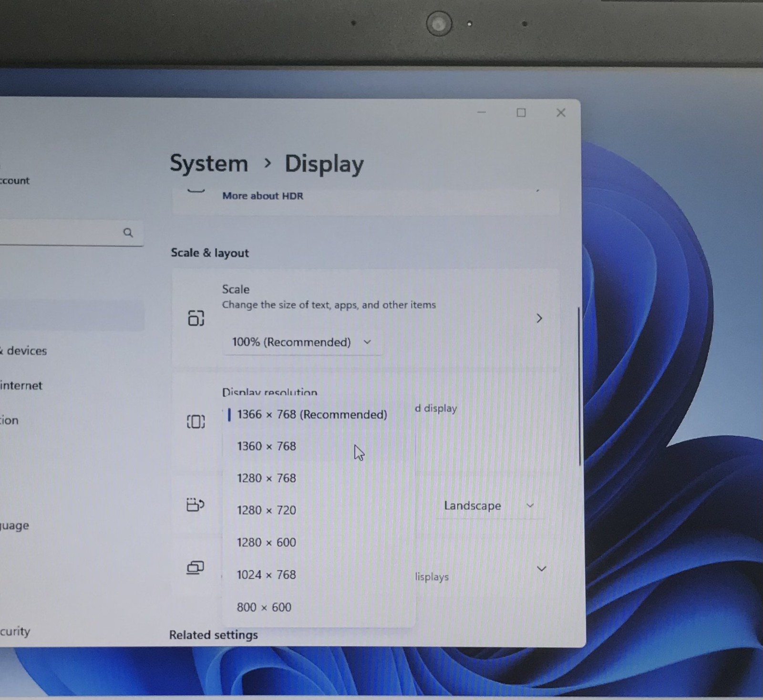763x700 pixels.
Task: Select the 1280 × 720 resolution
Action: 318,510
